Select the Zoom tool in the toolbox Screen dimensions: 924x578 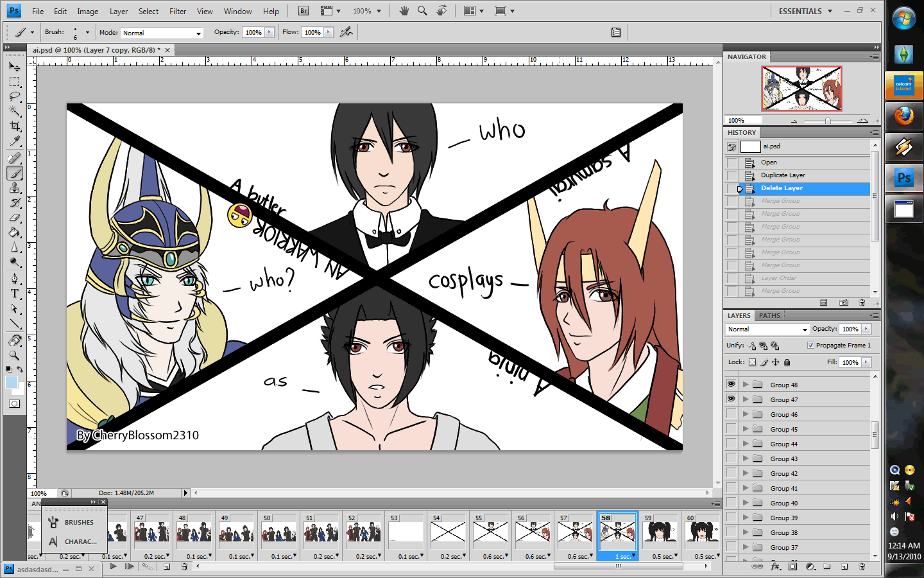point(14,355)
